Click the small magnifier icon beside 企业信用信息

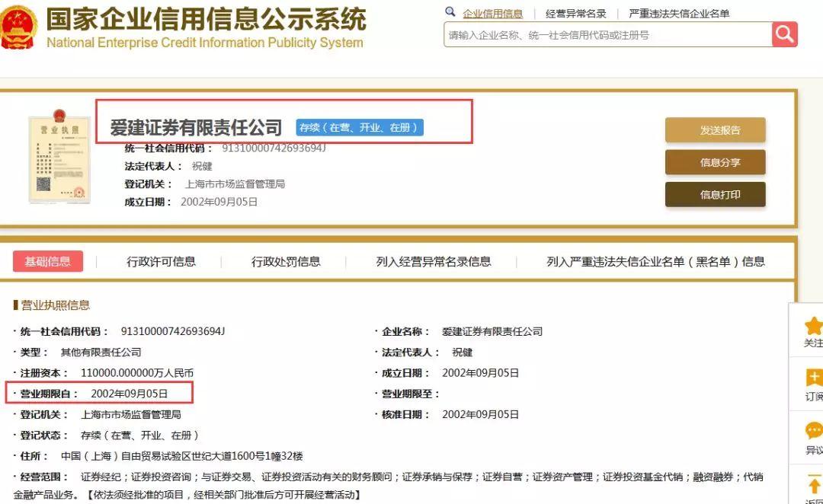point(450,11)
